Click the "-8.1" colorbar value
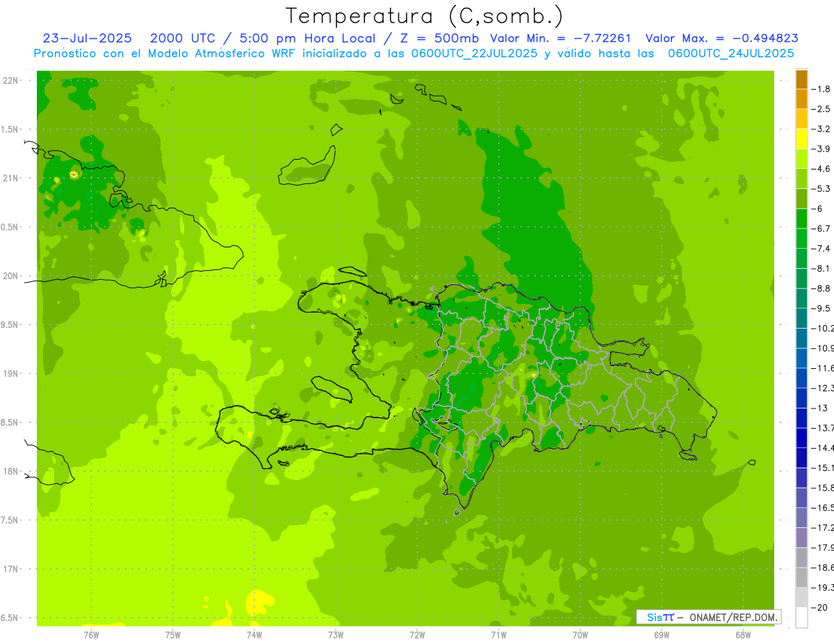This screenshot has height=644, width=834. 822,268
